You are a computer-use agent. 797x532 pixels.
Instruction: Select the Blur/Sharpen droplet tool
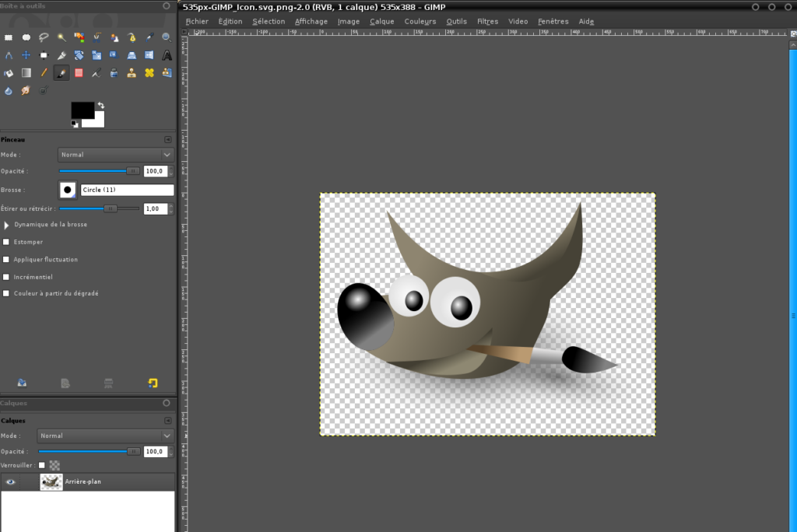[9, 90]
